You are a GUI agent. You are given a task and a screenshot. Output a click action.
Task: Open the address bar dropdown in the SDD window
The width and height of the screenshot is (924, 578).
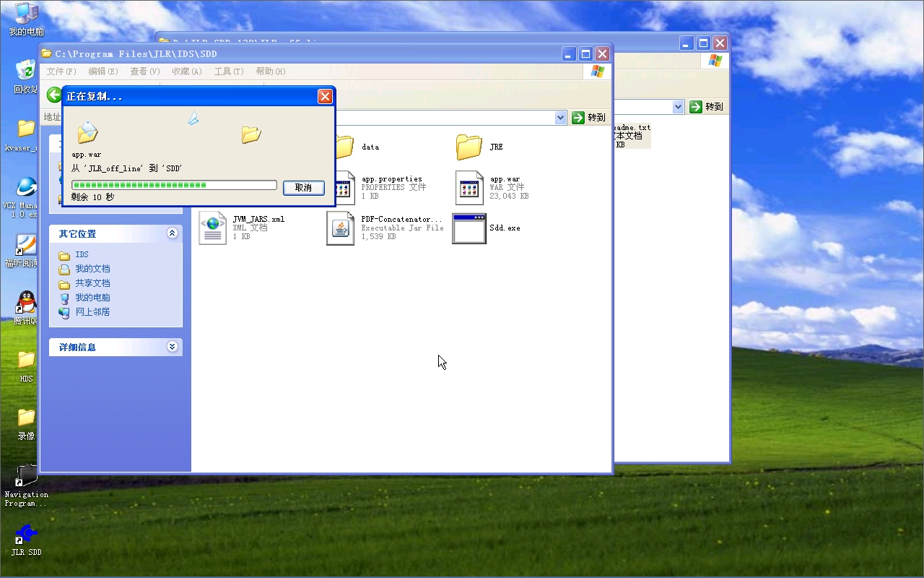561,118
